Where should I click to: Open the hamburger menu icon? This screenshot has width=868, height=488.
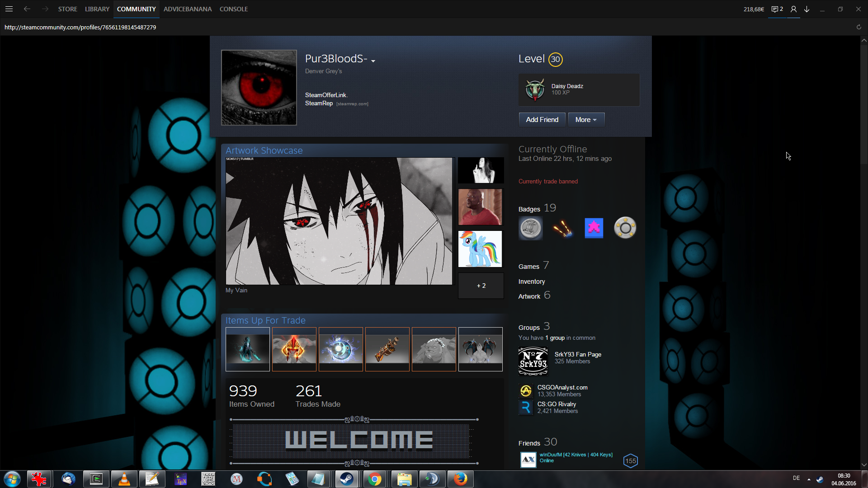point(9,9)
